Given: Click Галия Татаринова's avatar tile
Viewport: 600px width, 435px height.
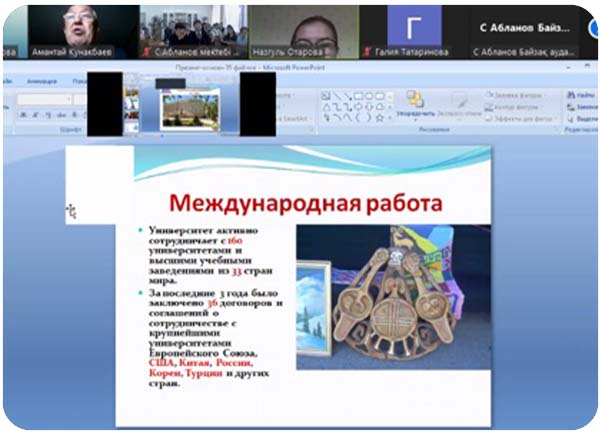Looking at the screenshot, I should pos(414,32).
